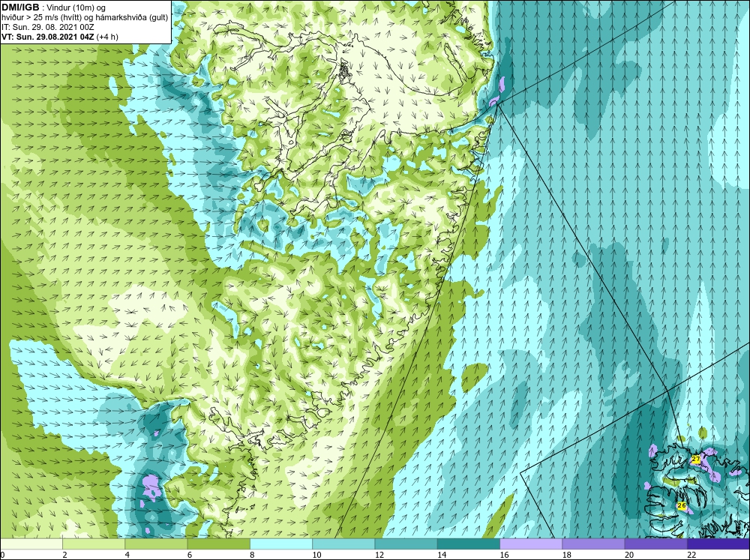Click the yellow gust label 27
This screenshot has height=560, width=750.
click(696, 459)
